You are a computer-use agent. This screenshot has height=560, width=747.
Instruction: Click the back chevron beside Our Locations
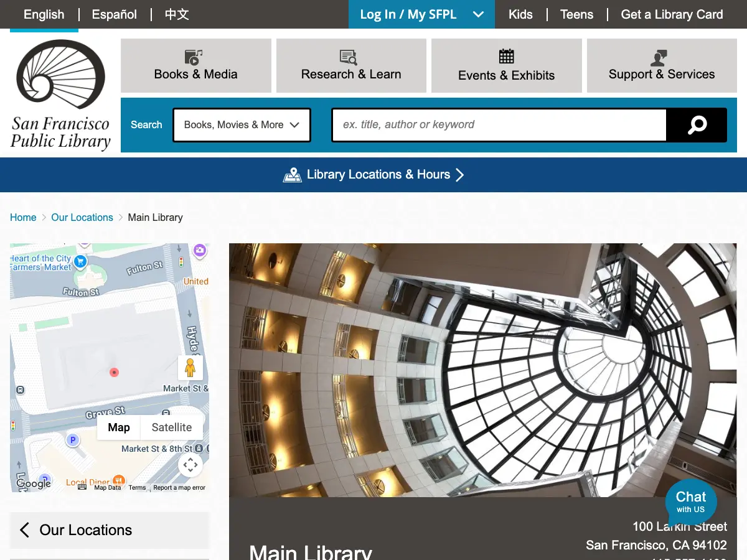pyautogui.click(x=24, y=530)
